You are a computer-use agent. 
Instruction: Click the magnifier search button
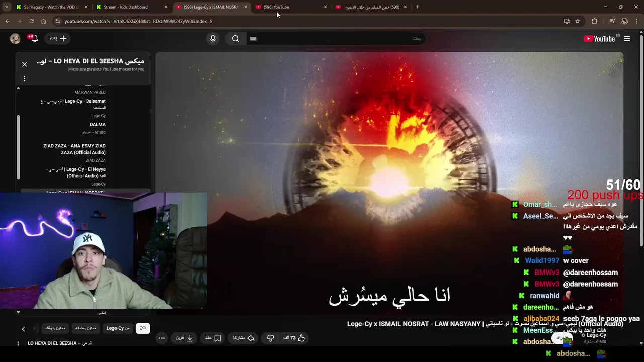click(235, 39)
